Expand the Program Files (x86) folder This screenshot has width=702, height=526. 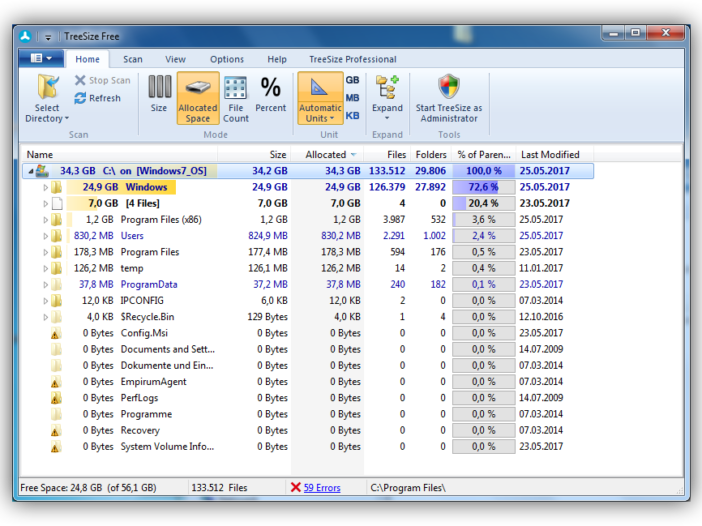tap(45, 220)
